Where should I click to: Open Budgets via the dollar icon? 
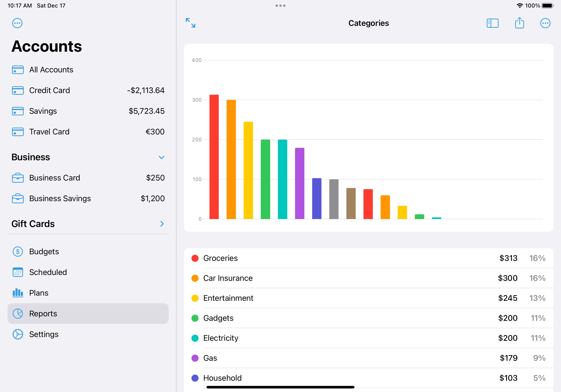[x=18, y=251]
